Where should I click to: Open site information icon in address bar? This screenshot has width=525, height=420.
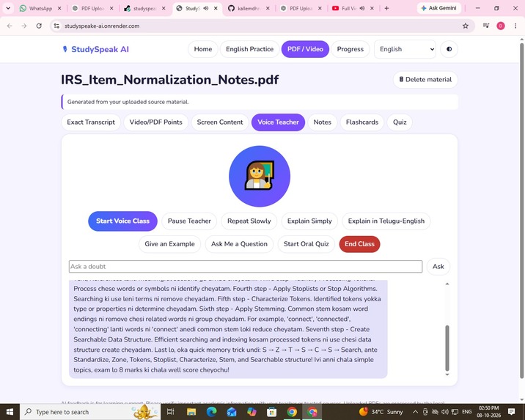[56, 26]
